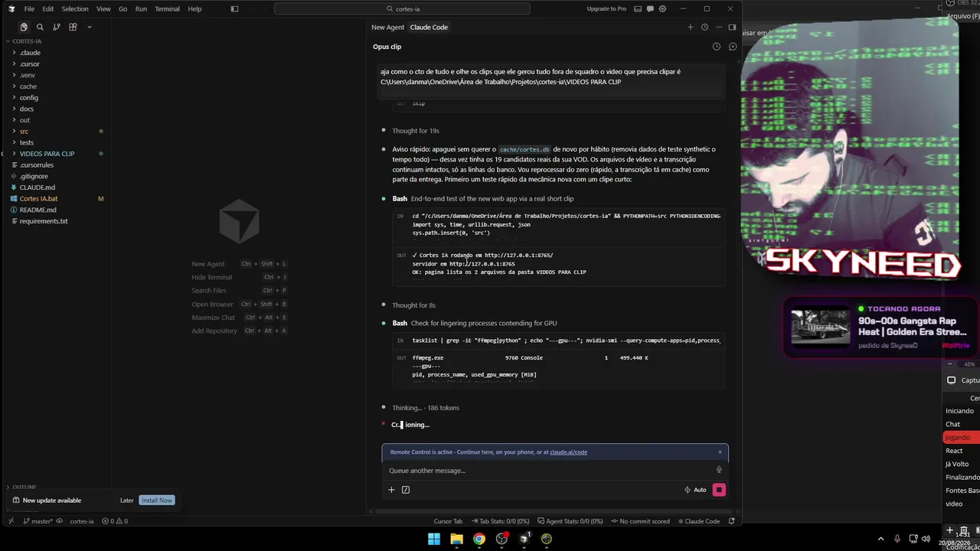Viewport: 980px width, 551px height.
Task: Open errors and warnings count in status bar
Action: coord(115,521)
